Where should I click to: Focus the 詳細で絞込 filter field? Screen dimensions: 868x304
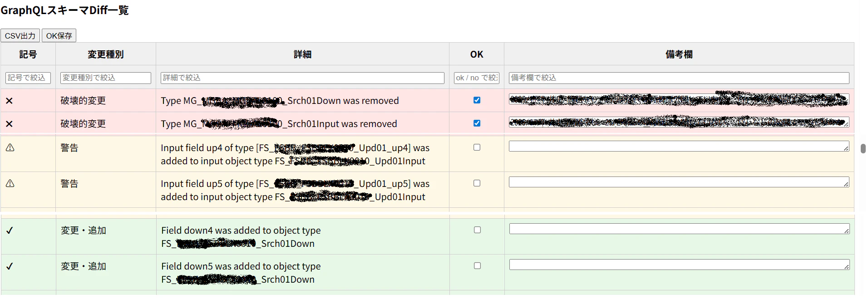point(302,78)
